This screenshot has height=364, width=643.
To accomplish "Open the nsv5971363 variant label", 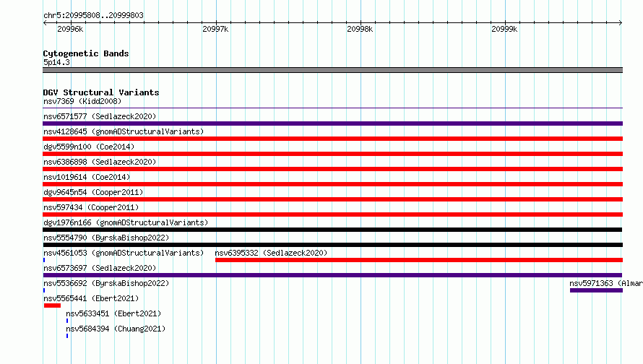I will coord(606,283).
